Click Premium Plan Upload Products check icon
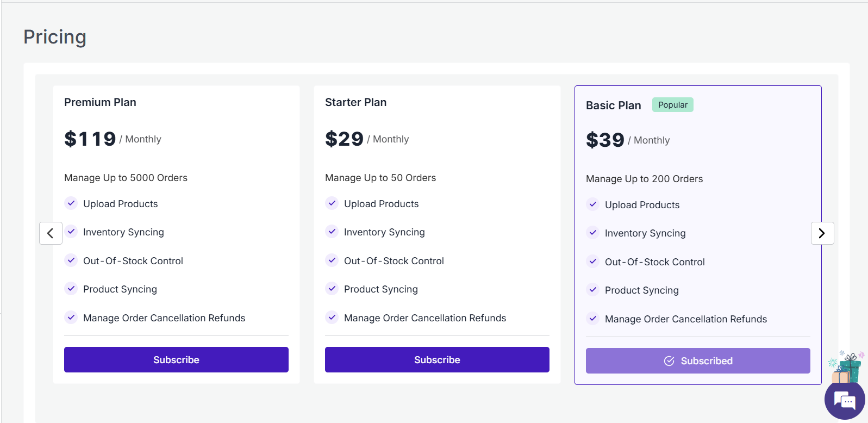Viewport: 868px width, 423px height. tap(71, 203)
